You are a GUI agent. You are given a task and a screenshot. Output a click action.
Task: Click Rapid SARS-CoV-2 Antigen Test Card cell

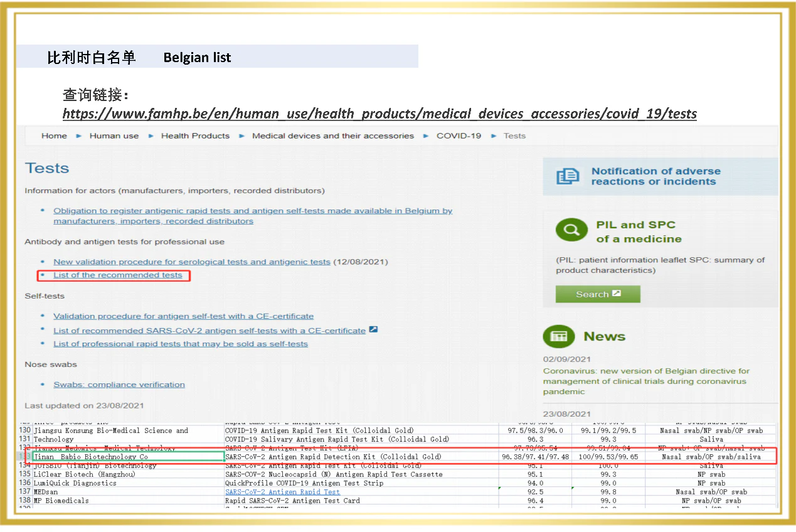362,501
